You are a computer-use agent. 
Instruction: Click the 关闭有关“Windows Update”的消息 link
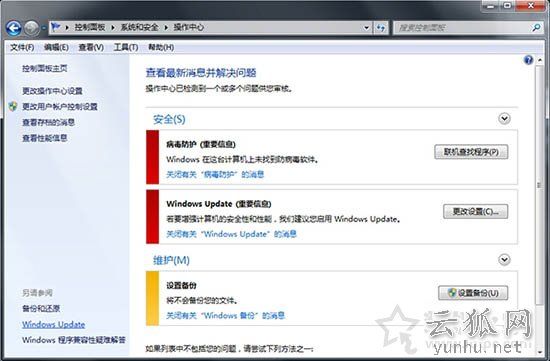(x=232, y=234)
